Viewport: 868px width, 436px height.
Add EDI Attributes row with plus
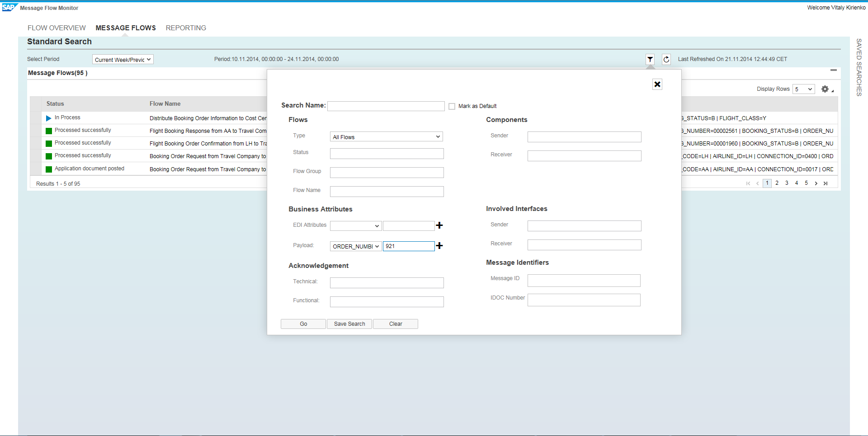tap(439, 225)
